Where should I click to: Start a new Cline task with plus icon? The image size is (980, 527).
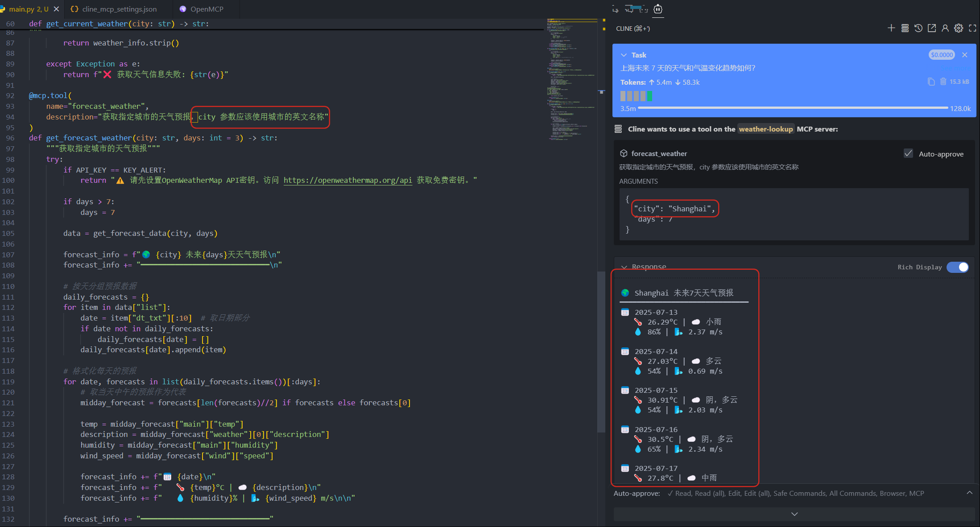coord(891,28)
